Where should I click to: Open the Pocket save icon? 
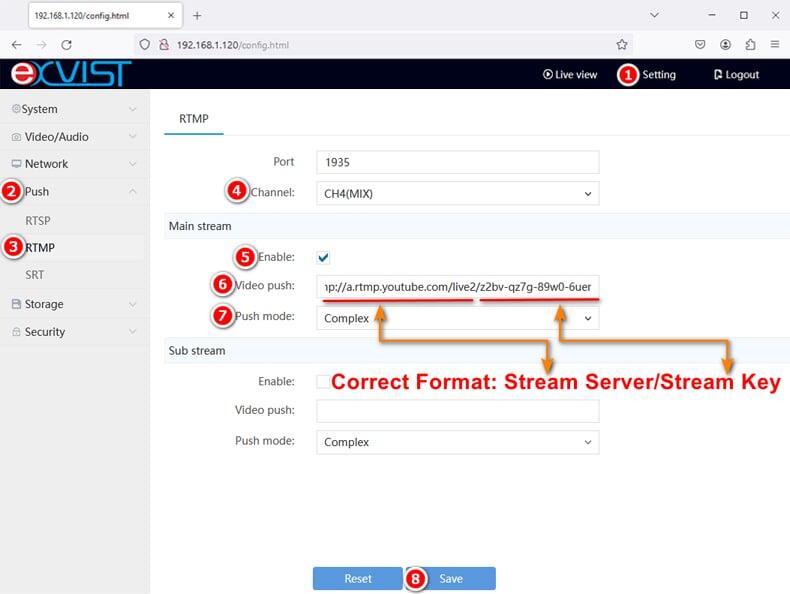click(700, 44)
